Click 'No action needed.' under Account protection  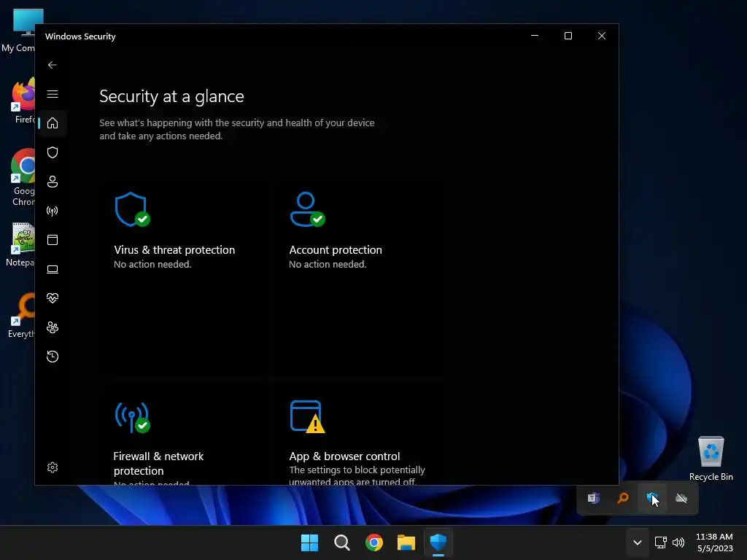[x=328, y=264]
